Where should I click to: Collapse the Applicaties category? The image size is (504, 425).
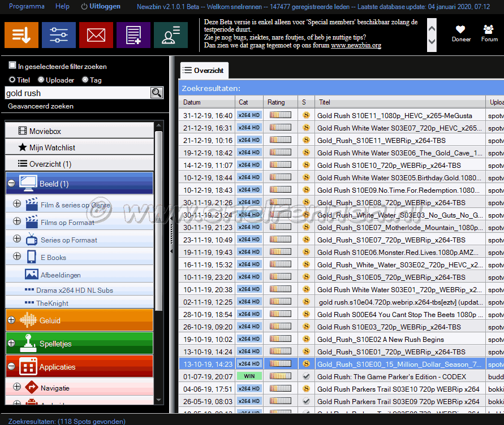point(11,366)
